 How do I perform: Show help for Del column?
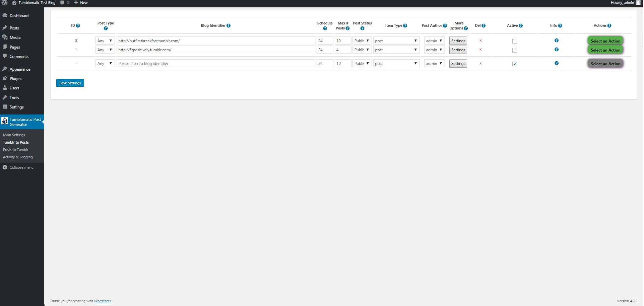pos(484,26)
